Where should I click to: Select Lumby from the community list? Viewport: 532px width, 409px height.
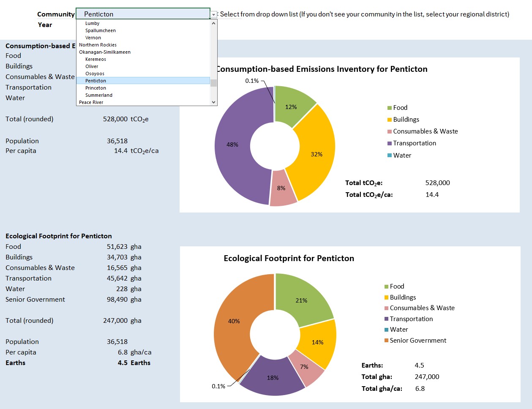[92, 23]
